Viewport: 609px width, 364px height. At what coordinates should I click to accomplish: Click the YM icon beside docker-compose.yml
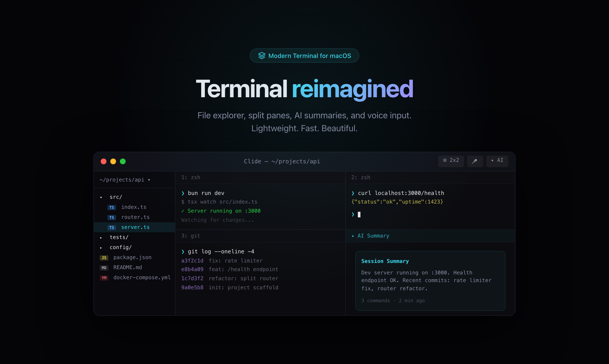tap(104, 278)
